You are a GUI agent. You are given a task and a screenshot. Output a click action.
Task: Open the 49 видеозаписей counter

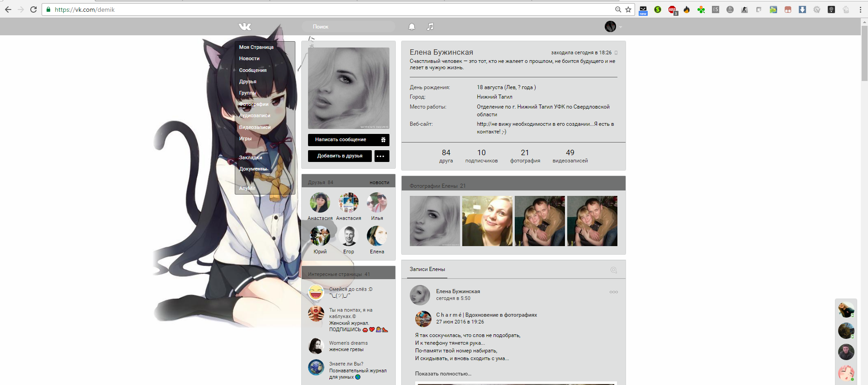coord(570,156)
